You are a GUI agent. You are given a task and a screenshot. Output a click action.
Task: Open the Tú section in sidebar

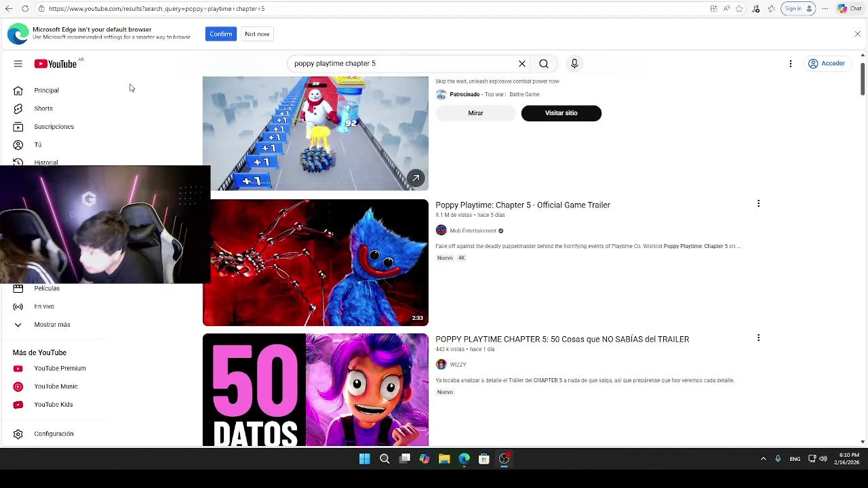(x=37, y=145)
